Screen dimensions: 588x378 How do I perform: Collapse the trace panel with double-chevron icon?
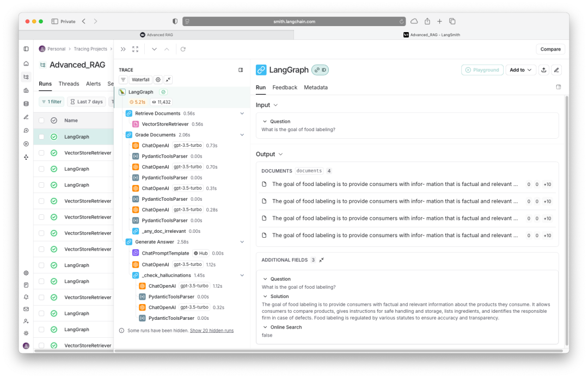[123, 49]
